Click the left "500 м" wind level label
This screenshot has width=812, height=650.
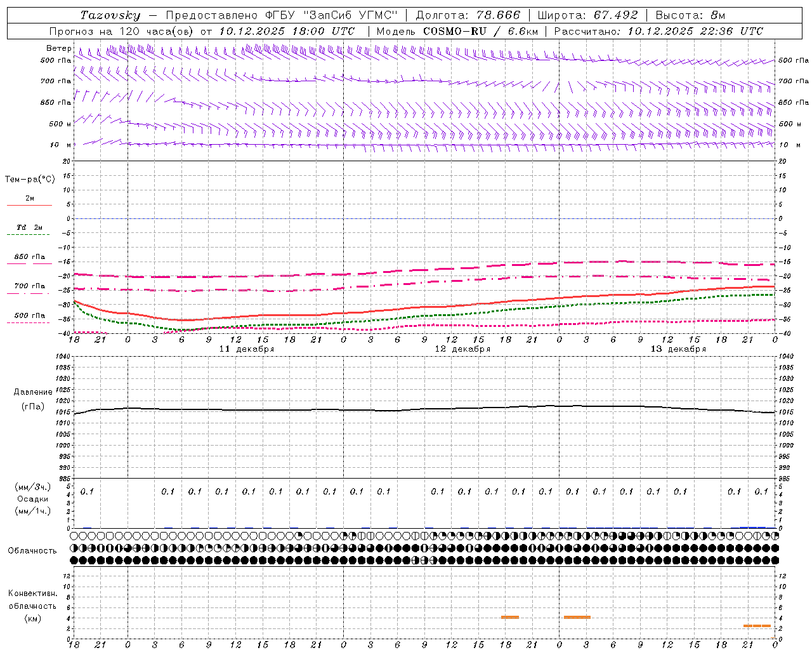[60, 124]
